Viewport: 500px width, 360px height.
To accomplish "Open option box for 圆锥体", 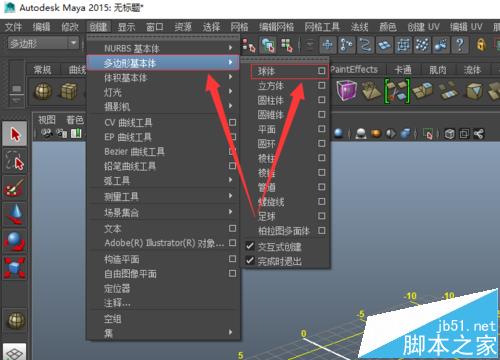I will coord(321,114).
